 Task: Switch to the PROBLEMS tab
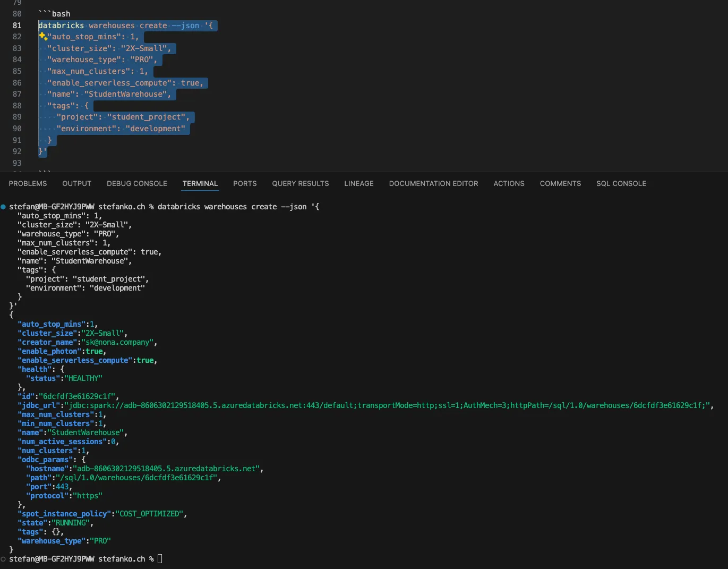(x=28, y=183)
